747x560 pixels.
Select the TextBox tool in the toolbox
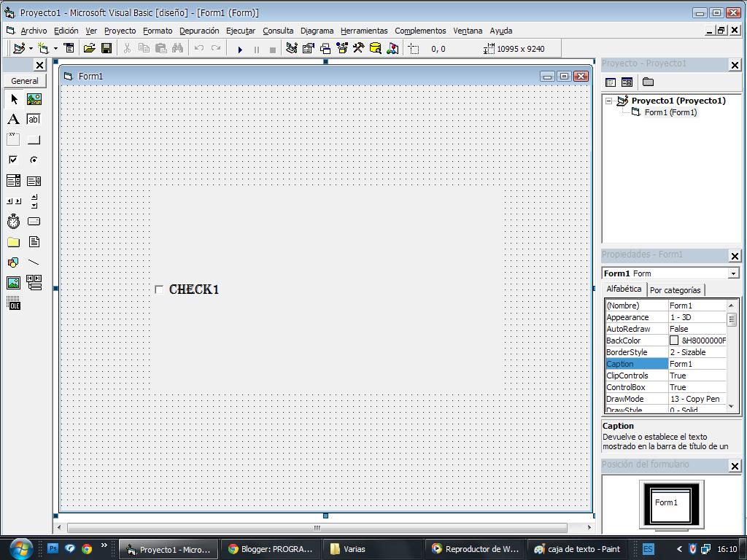coord(33,119)
